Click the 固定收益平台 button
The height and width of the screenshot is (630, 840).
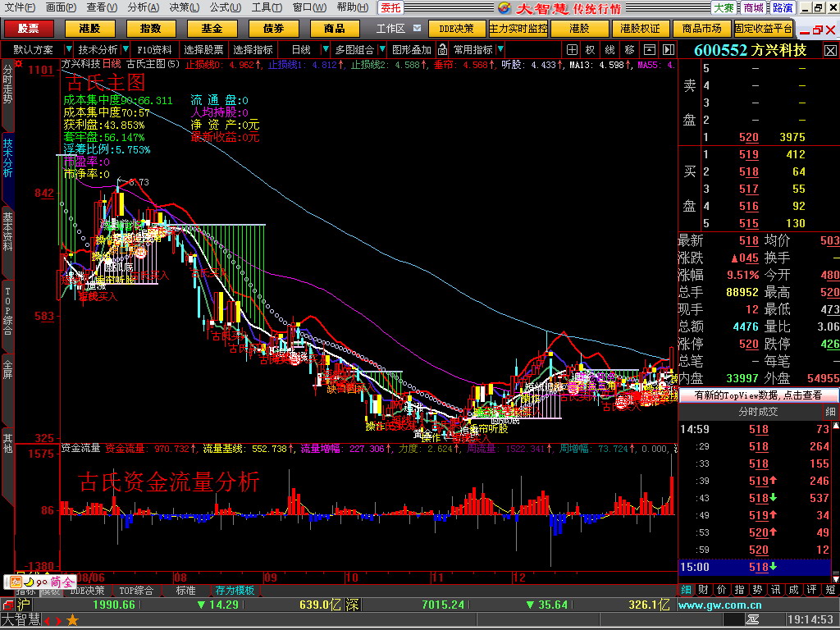point(764,29)
